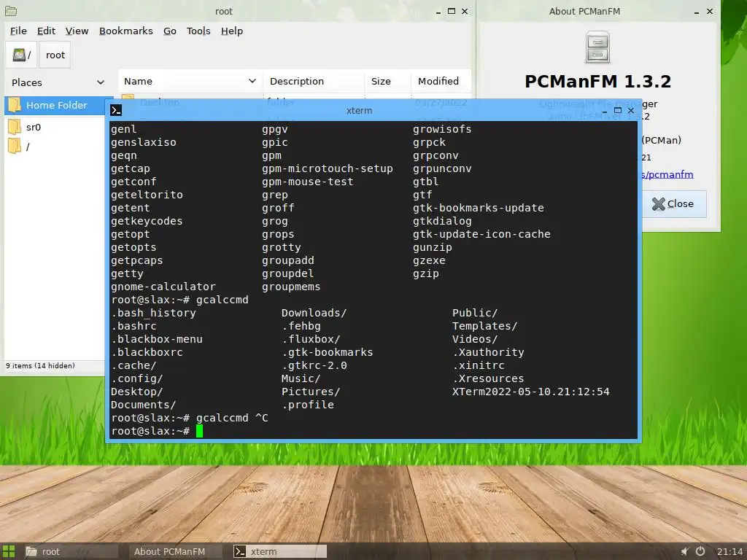Sort files by Description column header
The height and width of the screenshot is (560, 747).
pos(314,81)
